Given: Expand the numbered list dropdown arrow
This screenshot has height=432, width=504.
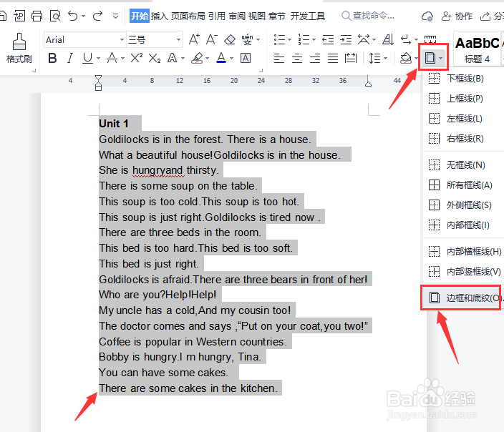Looking at the screenshot, I should tap(314, 40).
